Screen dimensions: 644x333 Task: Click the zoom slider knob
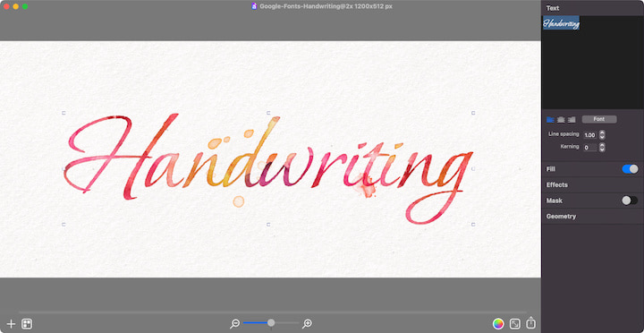(271, 323)
